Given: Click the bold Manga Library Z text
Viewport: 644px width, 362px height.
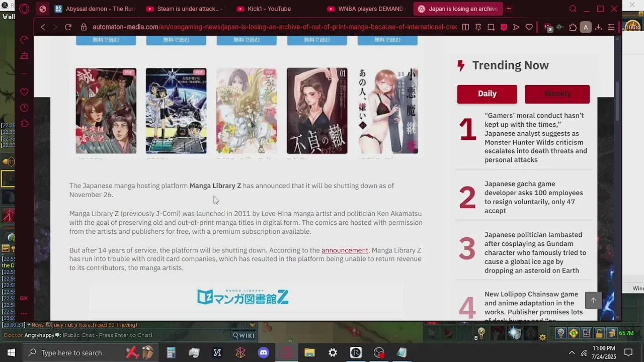Looking at the screenshot, I should (215, 186).
